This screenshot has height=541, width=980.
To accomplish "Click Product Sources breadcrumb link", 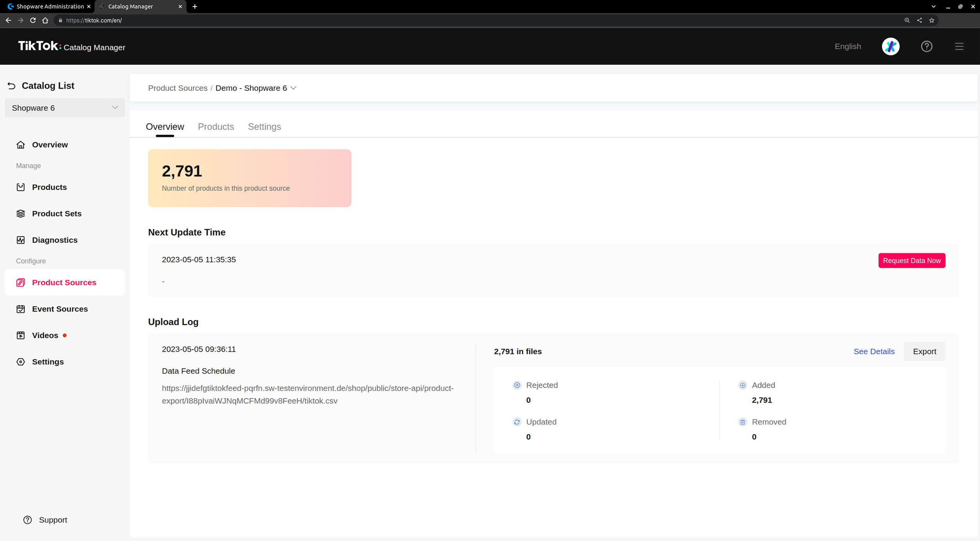I will pos(178,88).
